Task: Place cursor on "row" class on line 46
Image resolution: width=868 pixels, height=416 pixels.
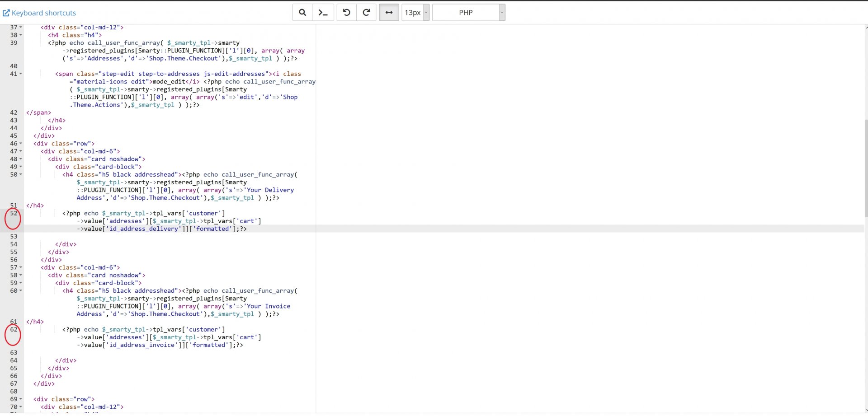Action: 82,144
